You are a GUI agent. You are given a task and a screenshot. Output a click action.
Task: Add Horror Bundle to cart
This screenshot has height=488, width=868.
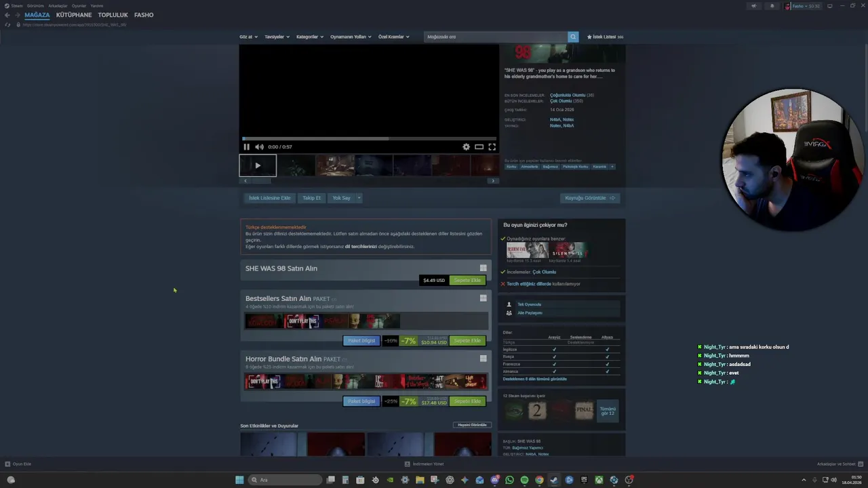coord(467,401)
